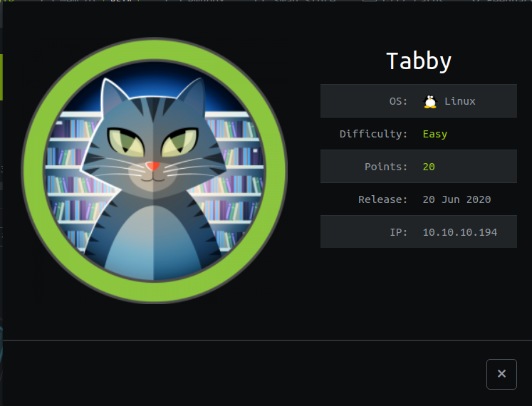Click the horizontal divider above the footer
532x406 pixels.
click(267, 340)
